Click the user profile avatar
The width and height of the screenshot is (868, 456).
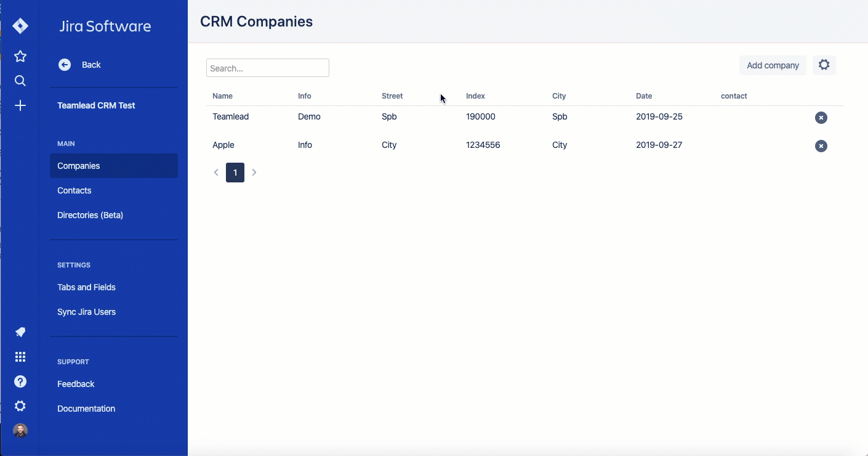coord(20,430)
